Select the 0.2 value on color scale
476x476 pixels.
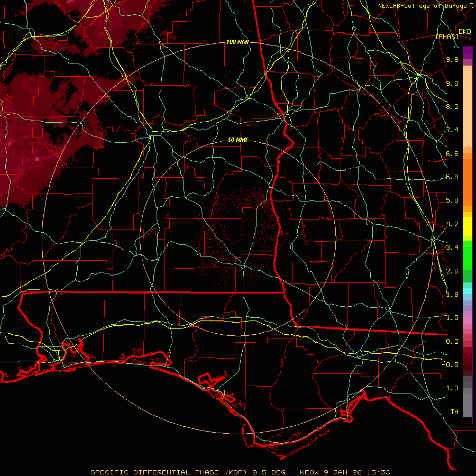452,342
